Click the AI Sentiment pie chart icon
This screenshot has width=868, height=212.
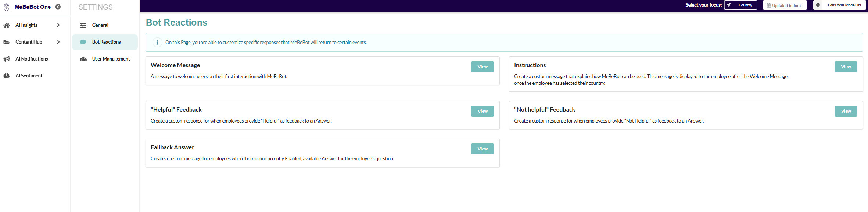pyautogui.click(x=7, y=76)
